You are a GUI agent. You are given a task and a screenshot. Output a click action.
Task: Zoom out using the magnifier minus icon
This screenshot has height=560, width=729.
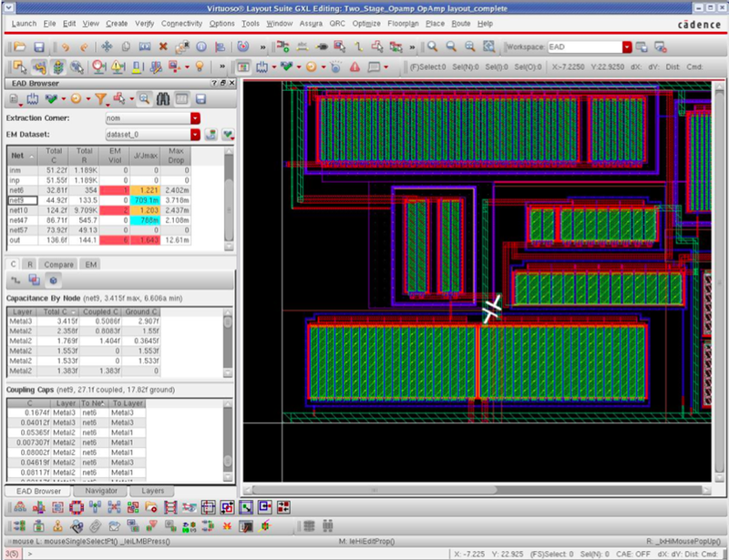pos(451,46)
